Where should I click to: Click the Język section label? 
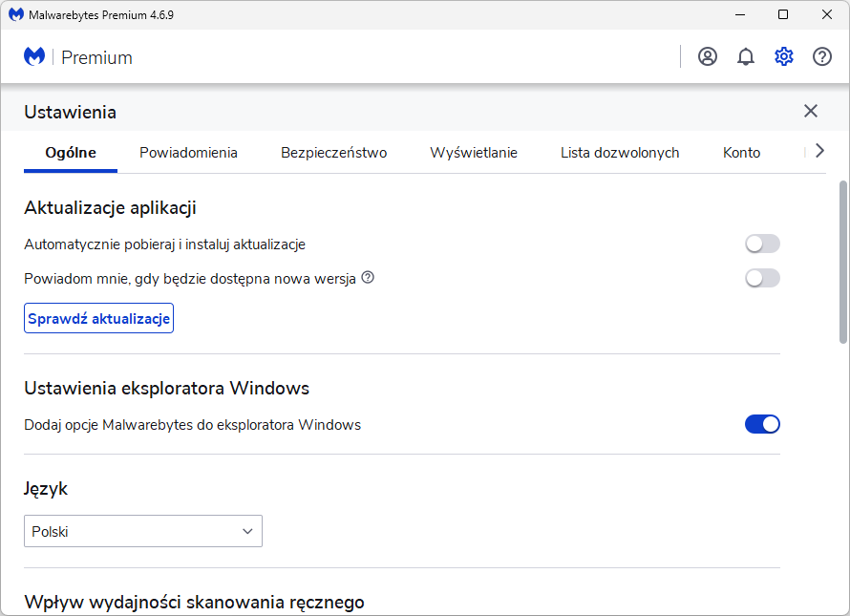click(x=46, y=489)
